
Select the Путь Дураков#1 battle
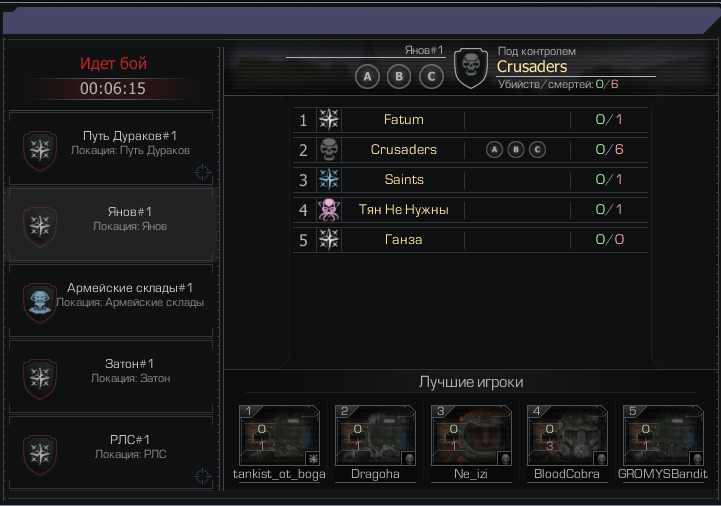111,149
